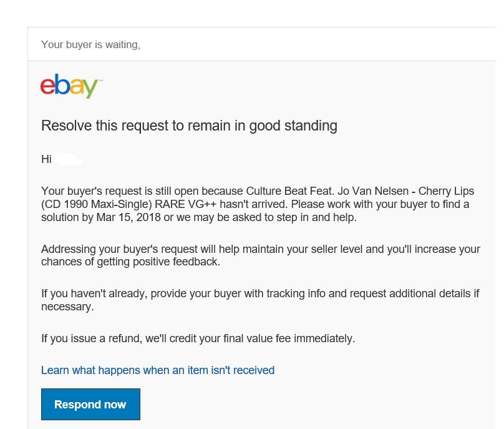This screenshot has width=504, height=429.
Task: Open the "Learn what happens" link
Action: 157,370
